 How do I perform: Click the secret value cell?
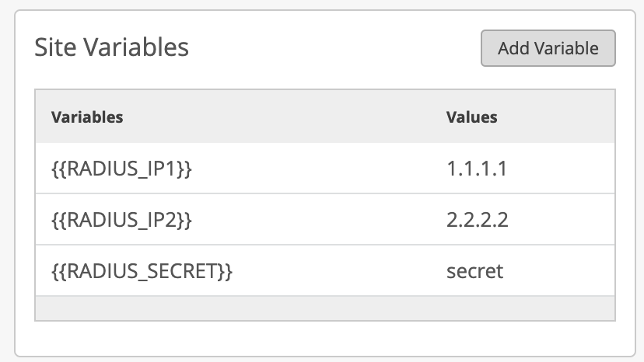(474, 271)
